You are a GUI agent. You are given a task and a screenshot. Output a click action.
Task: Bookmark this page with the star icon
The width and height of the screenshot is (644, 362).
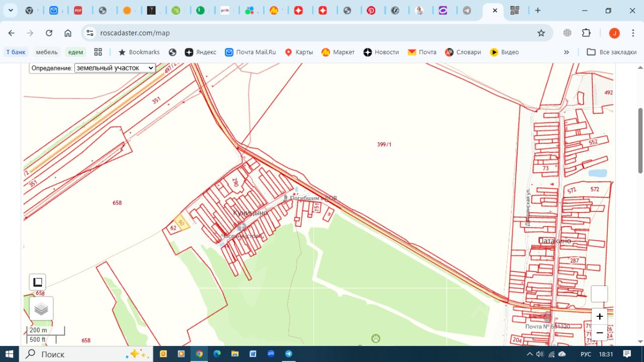541,33
